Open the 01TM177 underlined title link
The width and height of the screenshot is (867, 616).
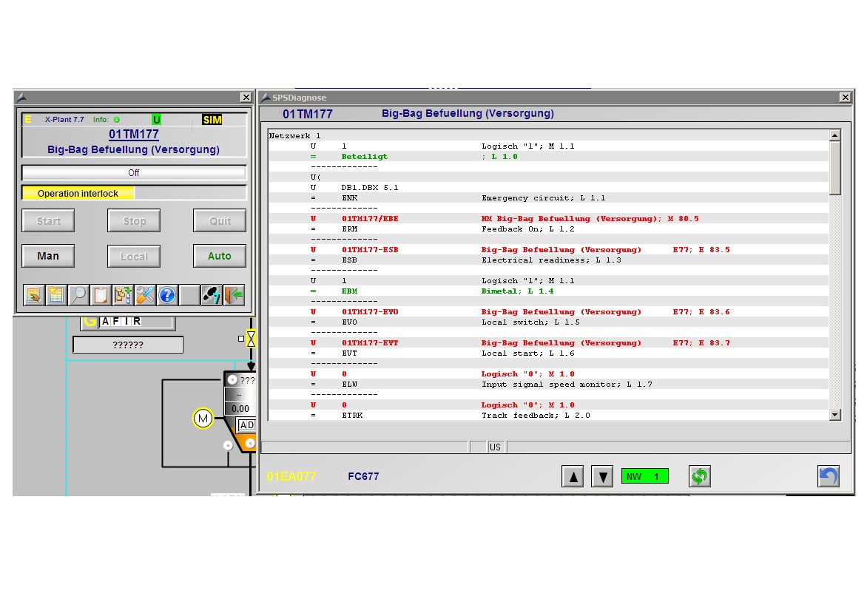(134, 135)
